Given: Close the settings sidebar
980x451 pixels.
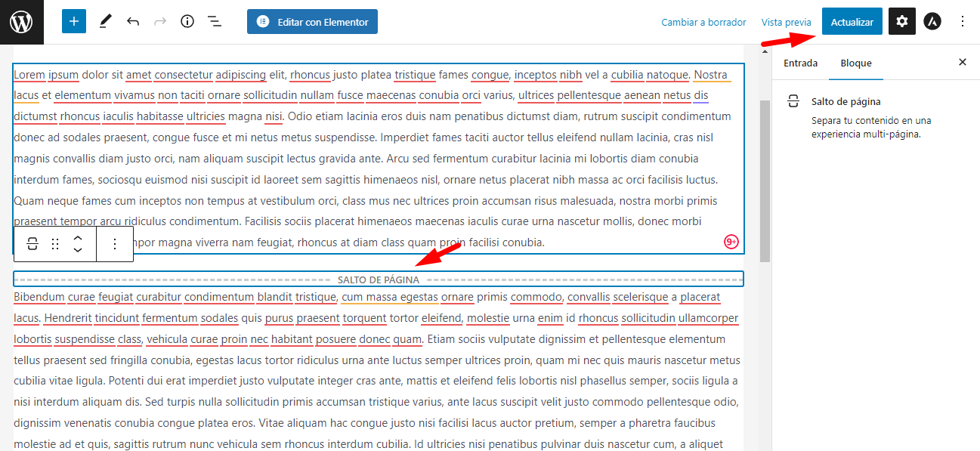Looking at the screenshot, I should (x=963, y=63).
